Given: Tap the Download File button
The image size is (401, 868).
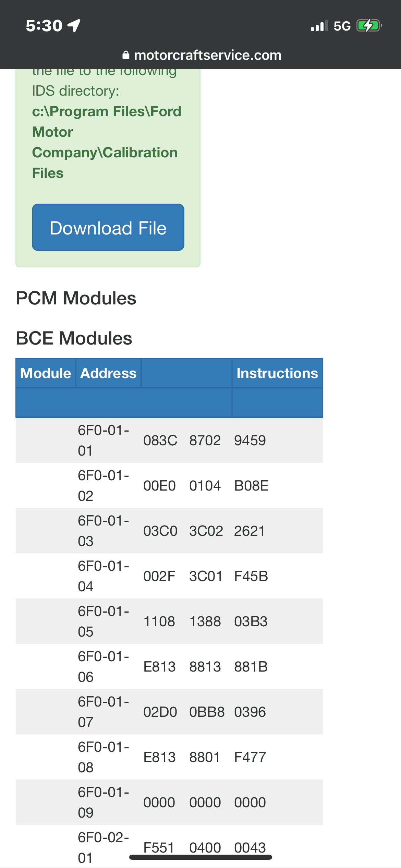Looking at the screenshot, I should point(108,227).
